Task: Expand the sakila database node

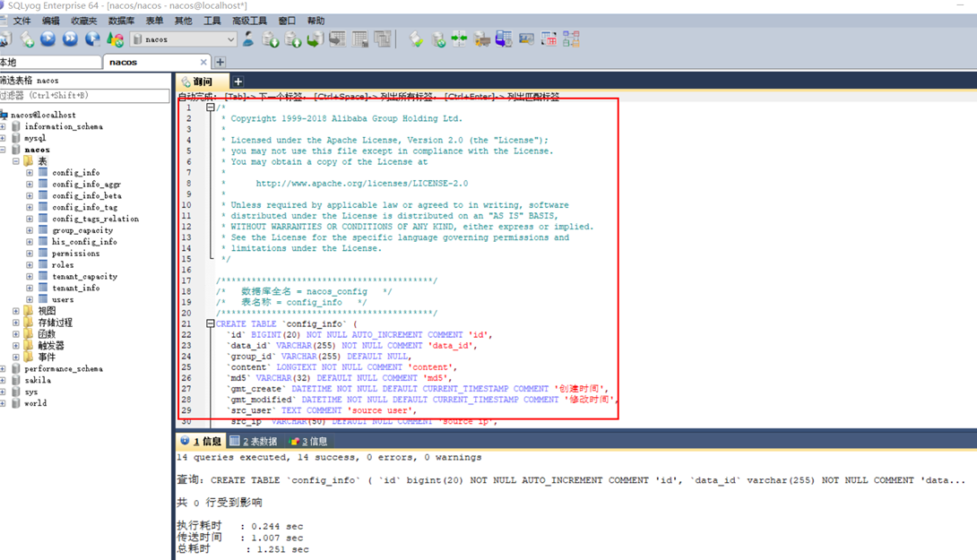Action: click(3, 380)
